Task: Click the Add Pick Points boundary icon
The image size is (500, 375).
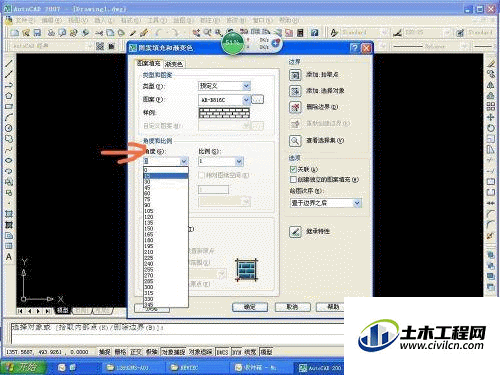Action: 295,75
